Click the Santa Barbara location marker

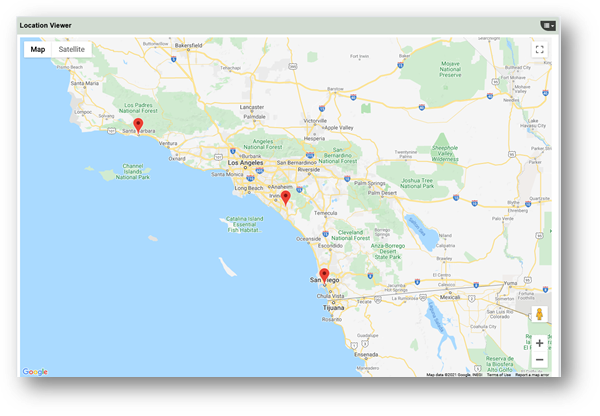[x=138, y=125]
